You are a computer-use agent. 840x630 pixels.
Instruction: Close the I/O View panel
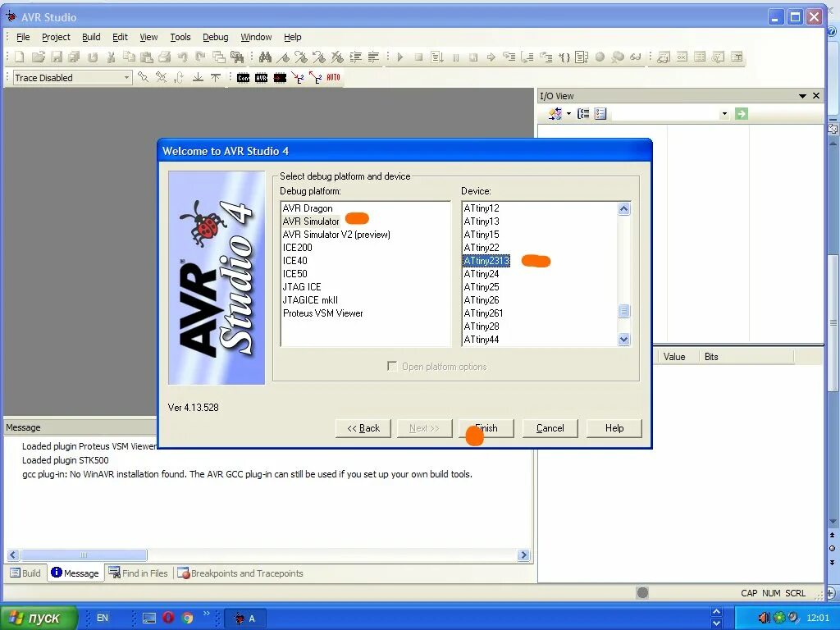[x=816, y=96]
